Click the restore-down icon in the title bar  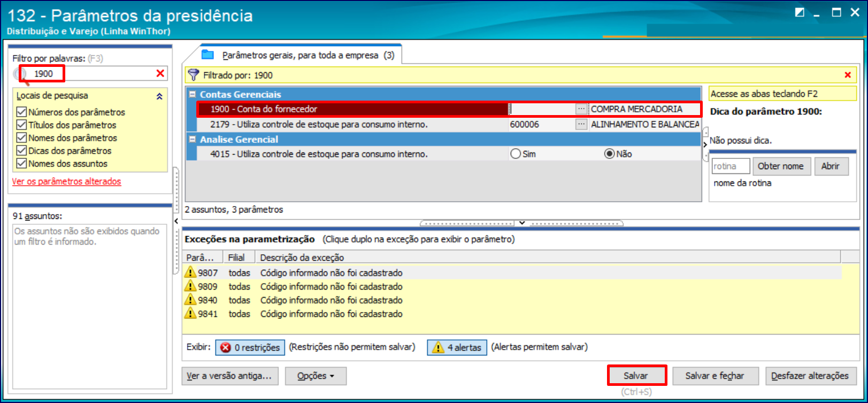(x=800, y=12)
